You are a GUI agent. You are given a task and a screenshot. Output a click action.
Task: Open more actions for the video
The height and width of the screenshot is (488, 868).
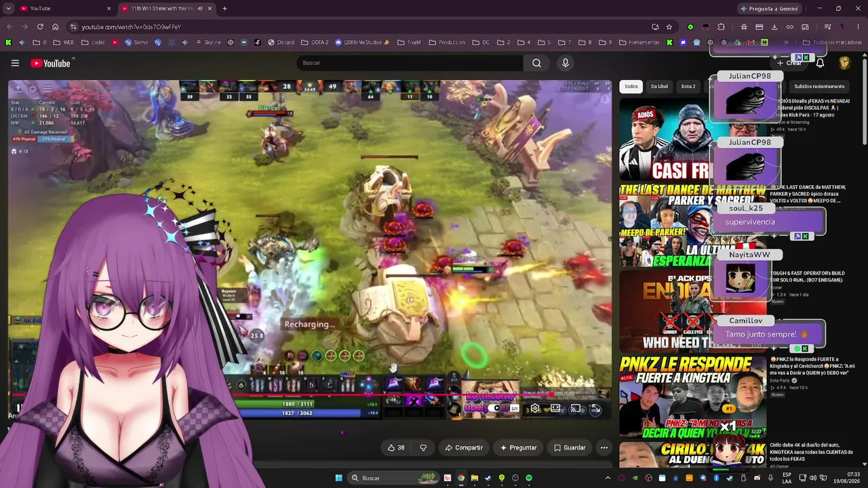604,447
